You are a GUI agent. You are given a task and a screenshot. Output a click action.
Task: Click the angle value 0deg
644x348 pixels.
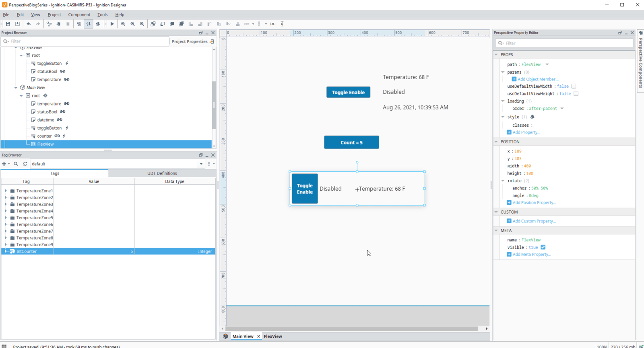[534, 196]
